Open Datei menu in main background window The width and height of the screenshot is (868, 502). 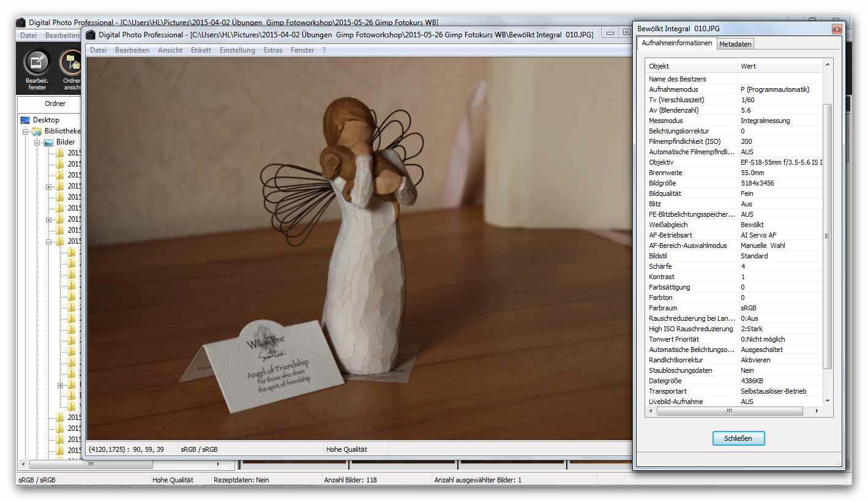coord(28,36)
